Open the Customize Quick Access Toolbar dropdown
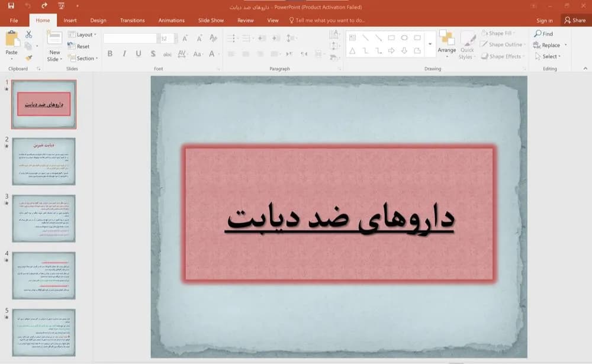 point(78,6)
